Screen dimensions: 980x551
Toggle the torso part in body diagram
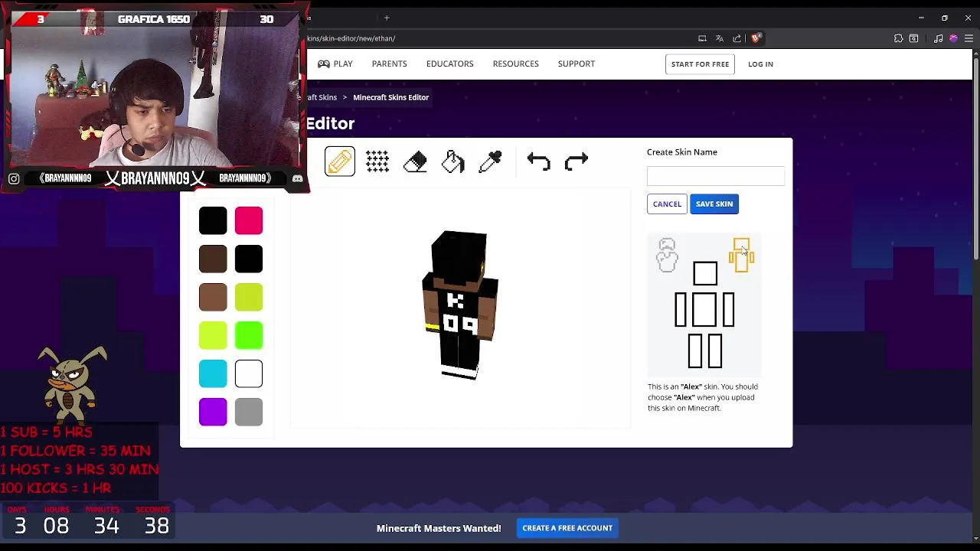(704, 310)
